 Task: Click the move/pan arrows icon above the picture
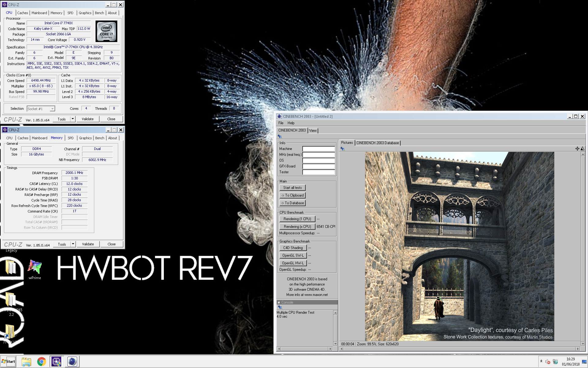tap(577, 149)
